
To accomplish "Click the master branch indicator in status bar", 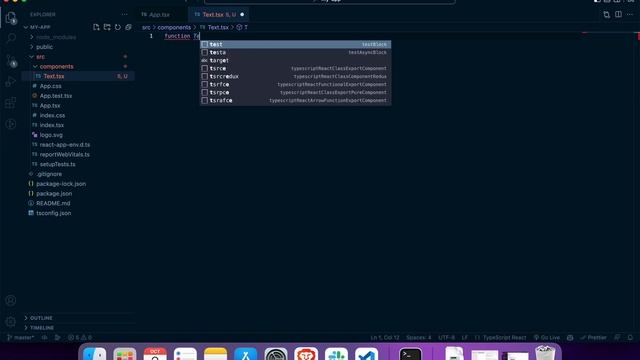I will (x=21, y=338).
